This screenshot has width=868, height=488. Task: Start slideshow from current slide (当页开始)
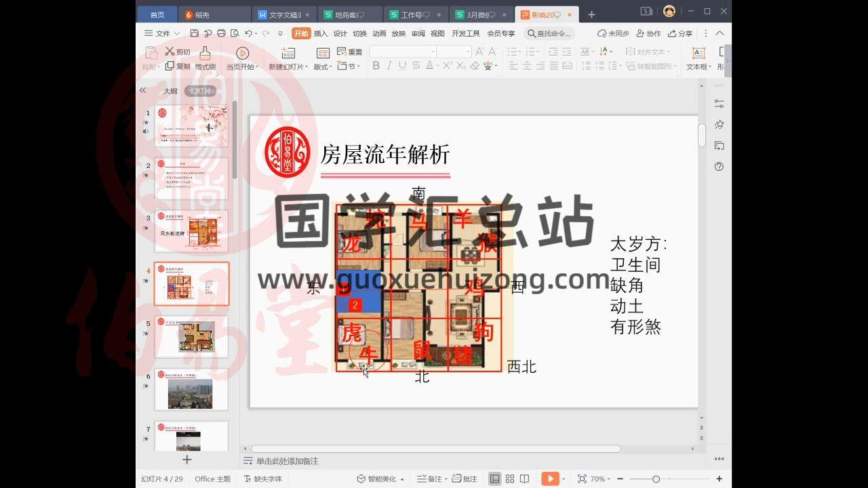click(x=242, y=54)
